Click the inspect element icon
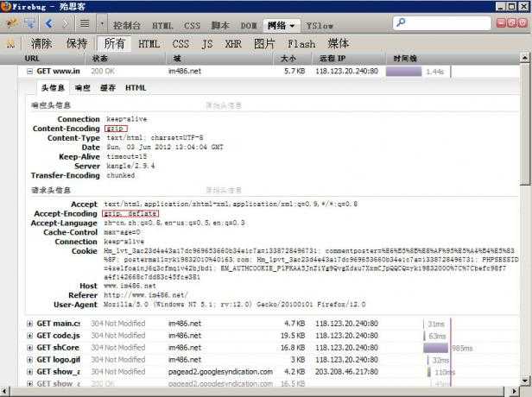The width and height of the screenshot is (532, 397). tap(29, 23)
